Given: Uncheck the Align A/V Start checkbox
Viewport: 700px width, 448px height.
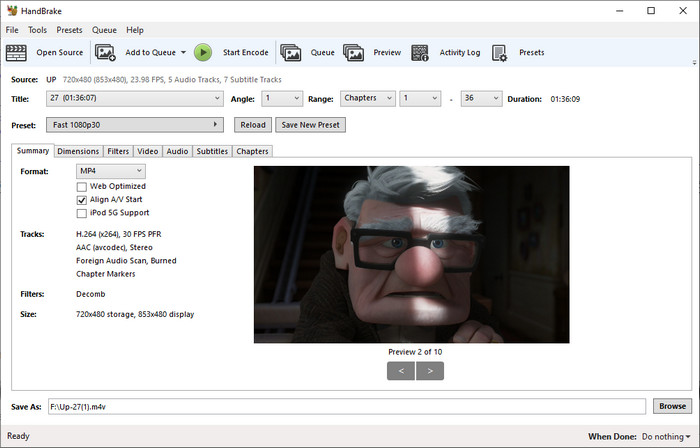Looking at the screenshot, I should [x=82, y=200].
